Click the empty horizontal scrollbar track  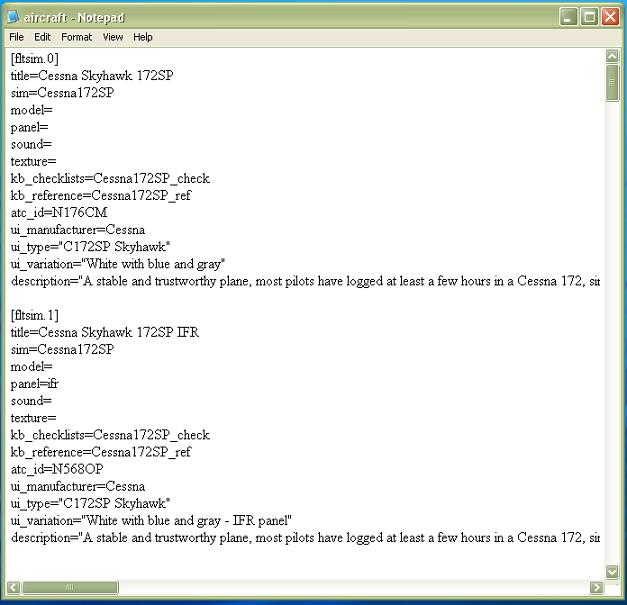(x=350, y=587)
